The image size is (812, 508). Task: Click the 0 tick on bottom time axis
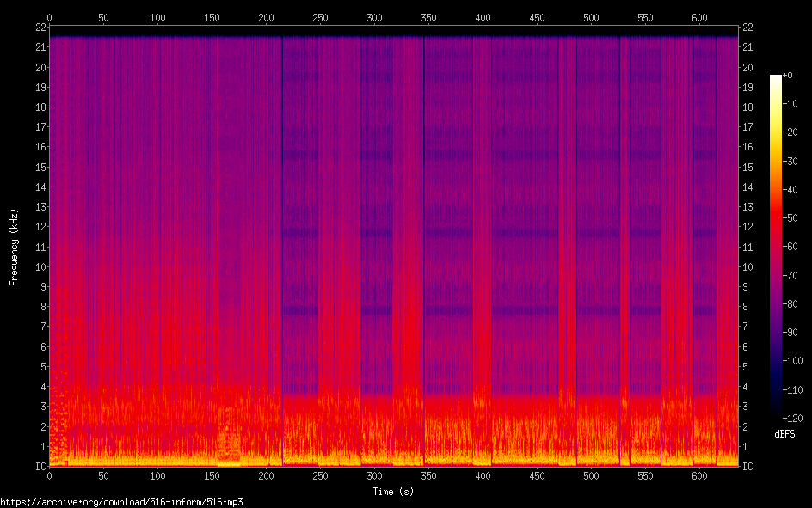click(49, 475)
